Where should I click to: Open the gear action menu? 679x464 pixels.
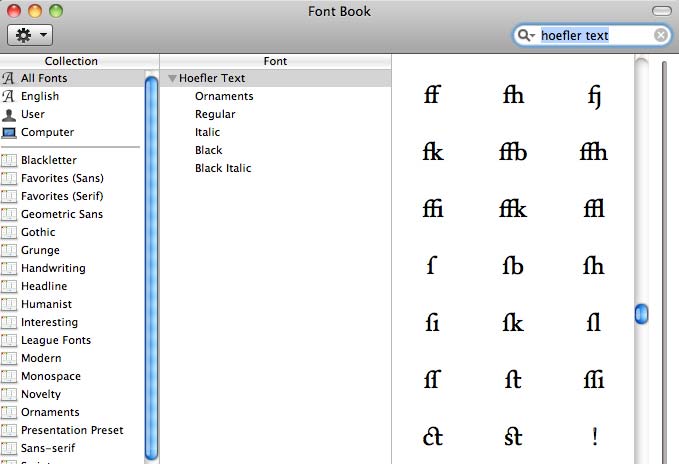(30, 35)
